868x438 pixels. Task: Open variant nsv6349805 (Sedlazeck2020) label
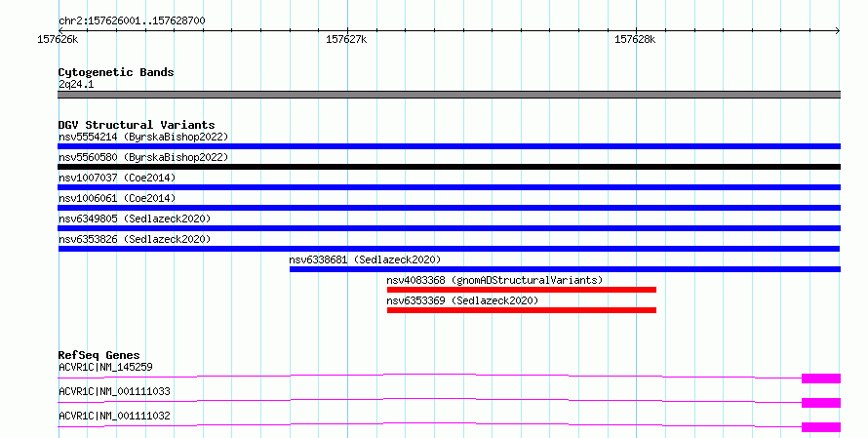[x=135, y=219]
